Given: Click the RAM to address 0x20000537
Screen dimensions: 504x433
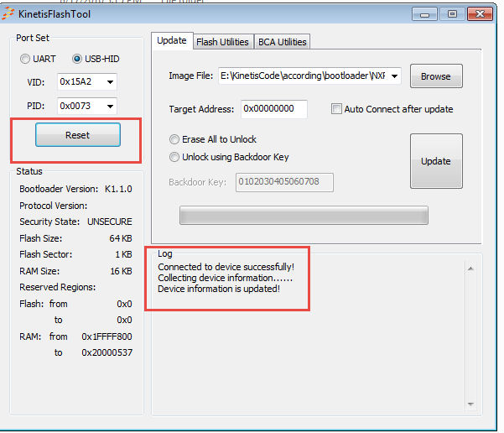Looking at the screenshot, I should point(107,352).
